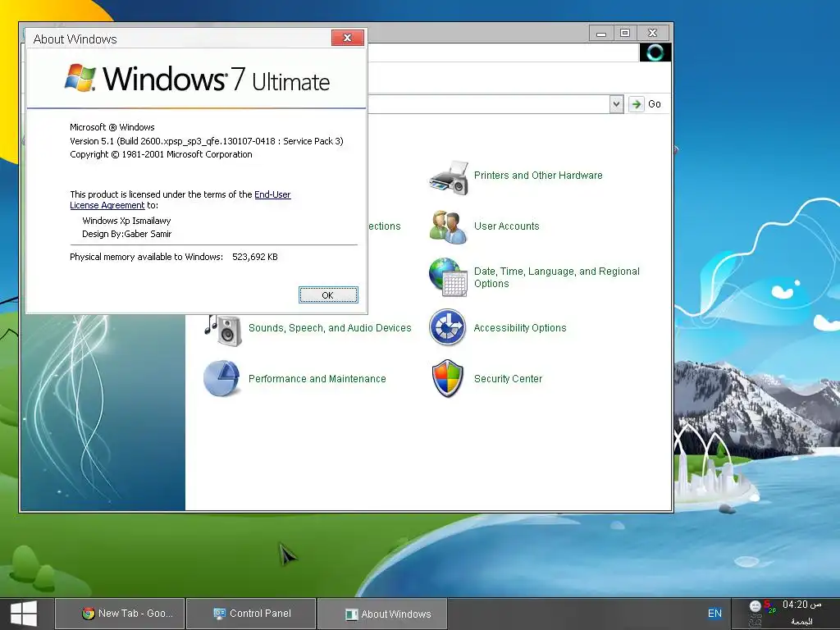Click the Copyright 1981-2001 Microsoft Corporation text
Viewport: 840px width, 630px height.
[161, 154]
